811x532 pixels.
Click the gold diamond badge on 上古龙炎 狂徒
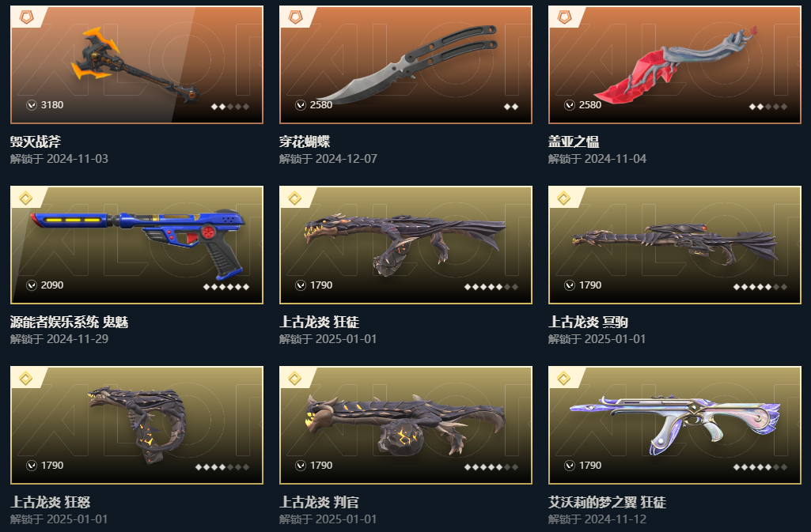[295, 198]
